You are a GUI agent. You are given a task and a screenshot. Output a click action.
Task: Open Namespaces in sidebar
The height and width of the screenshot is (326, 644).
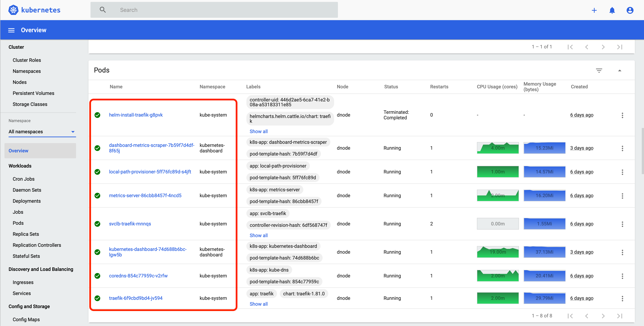(x=27, y=71)
